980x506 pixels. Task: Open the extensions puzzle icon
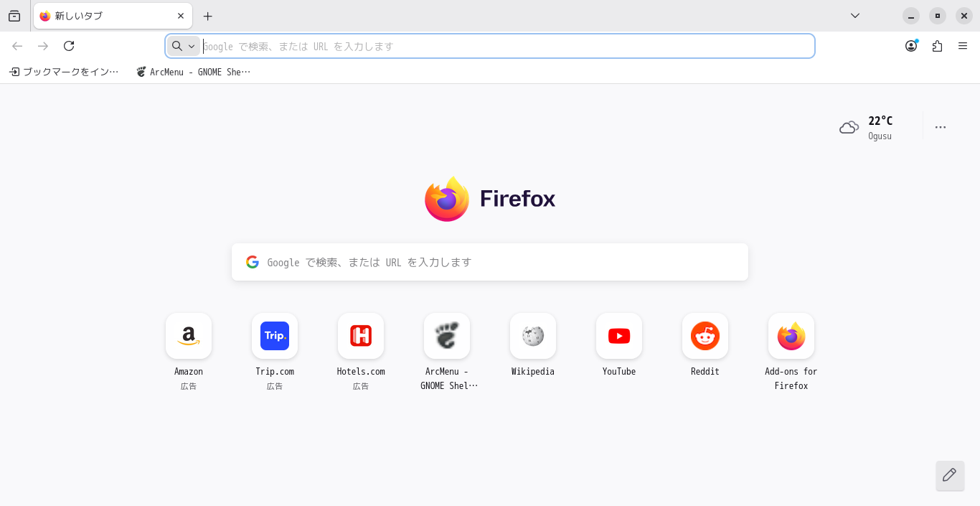coord(937,46)
